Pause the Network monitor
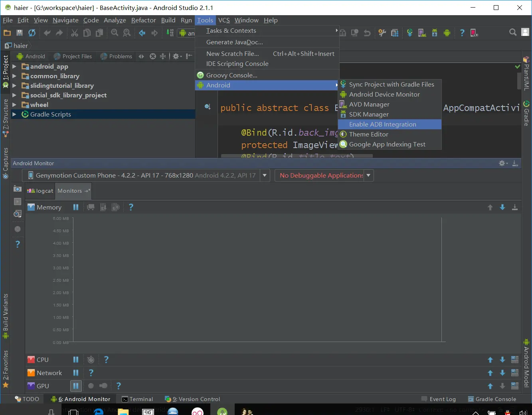The image size is (532, 415). coord(76,373)
